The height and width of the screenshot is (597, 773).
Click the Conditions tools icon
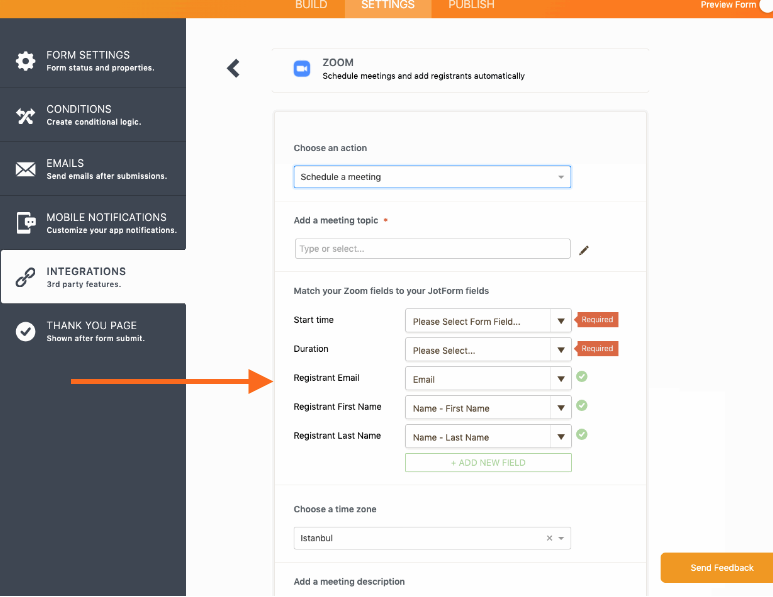[x=25, y=115]
